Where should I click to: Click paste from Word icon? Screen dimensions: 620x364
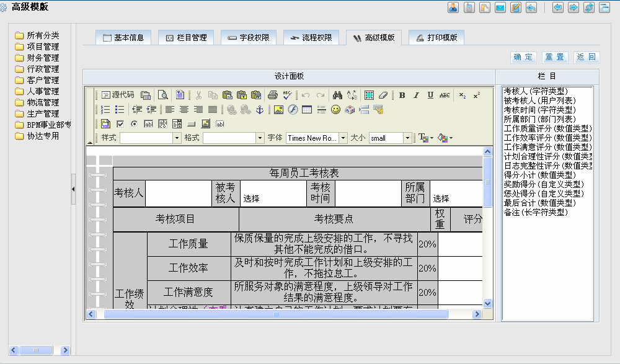click(x=256, y=95)
